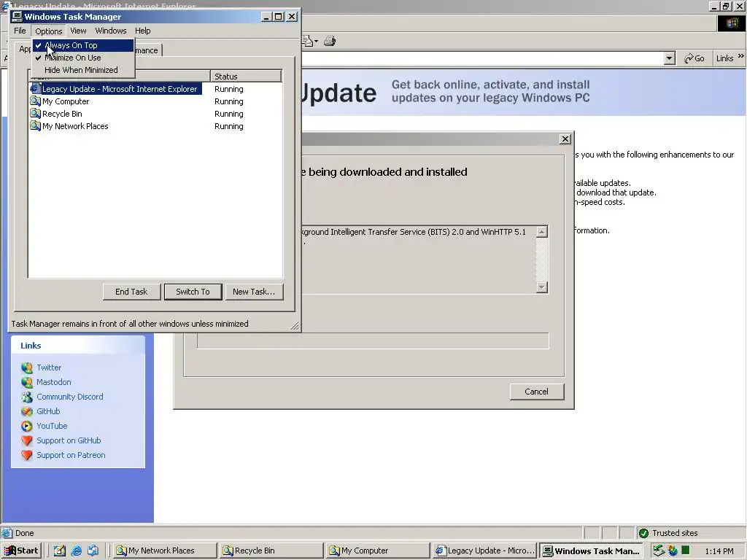Click the Task Manager resize grip
Screen dimensions: 747x560
click(295, 326)
